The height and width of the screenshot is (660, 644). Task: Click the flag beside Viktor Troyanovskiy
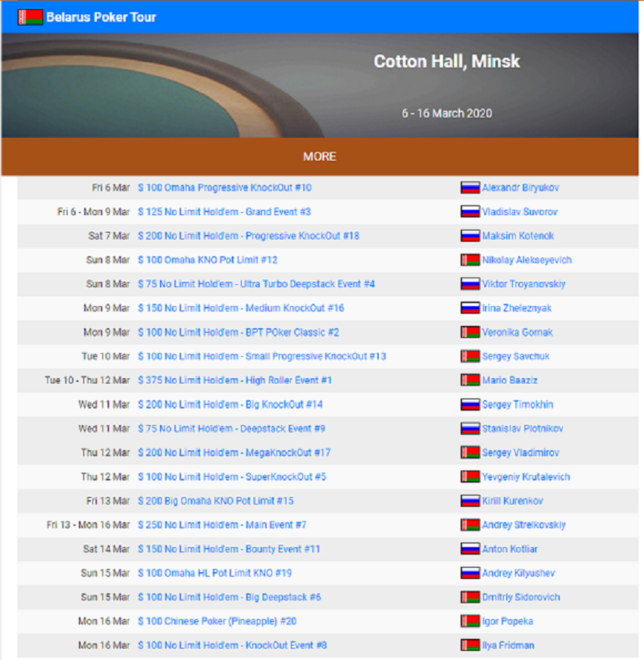470,284
